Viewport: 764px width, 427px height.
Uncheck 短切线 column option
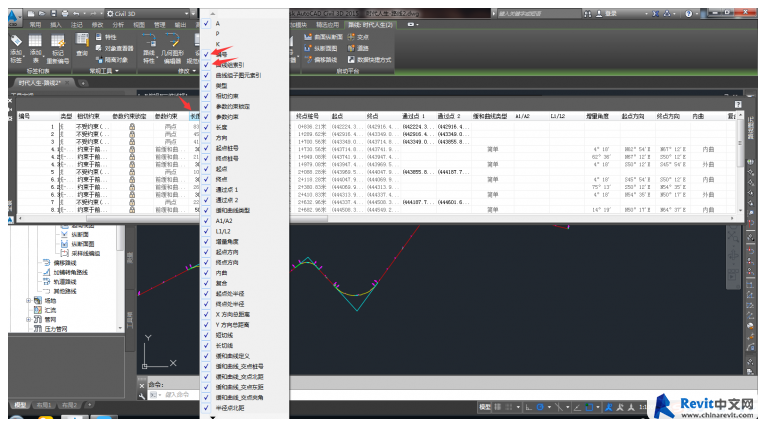click(x=207, y=335)
